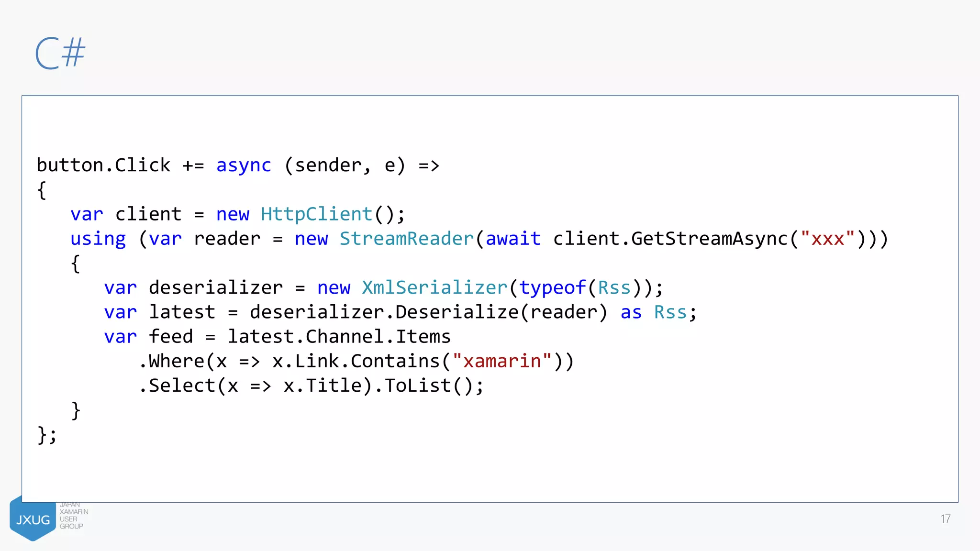This screenshot has height=551, width=980.
Task: Click the 'async' keyword in the code
Action: point(244,165)
